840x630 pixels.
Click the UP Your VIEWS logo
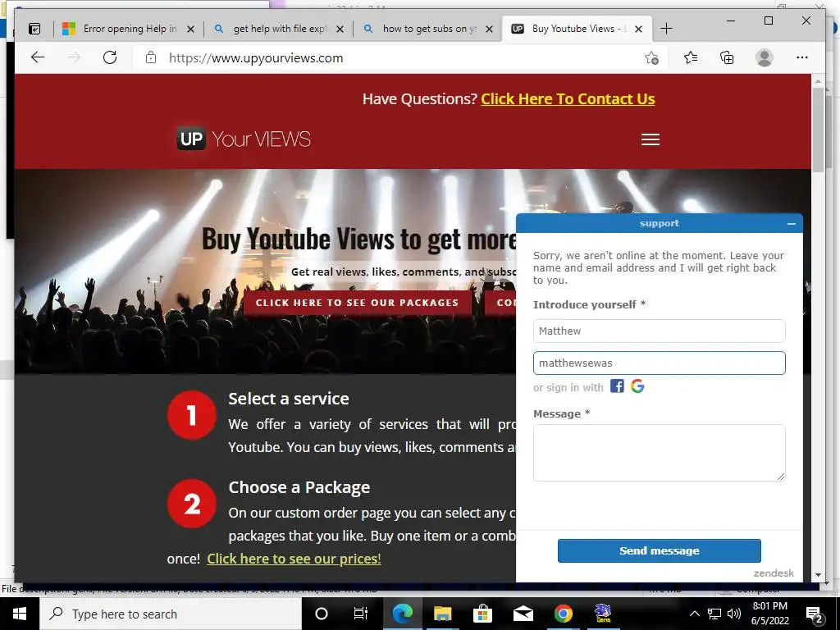click(244, 139)
